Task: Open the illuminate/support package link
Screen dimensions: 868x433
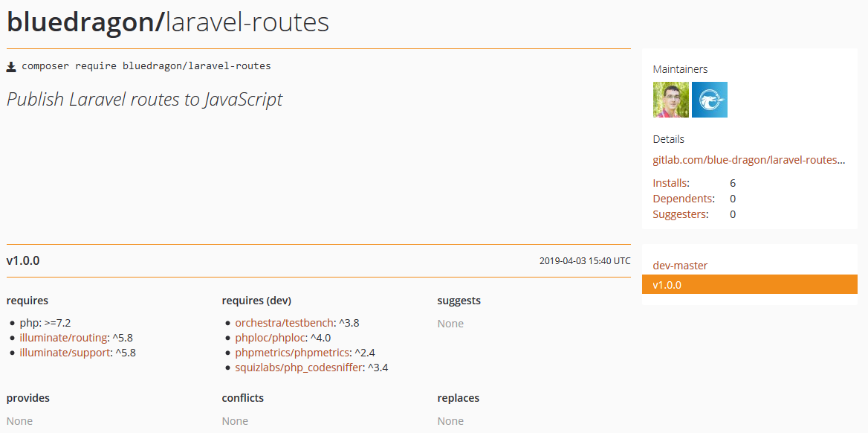Action: click(65, 353)
